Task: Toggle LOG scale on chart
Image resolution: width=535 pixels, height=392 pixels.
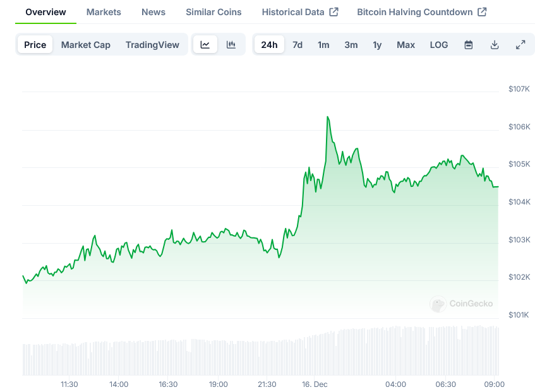Action: [439, 45]
